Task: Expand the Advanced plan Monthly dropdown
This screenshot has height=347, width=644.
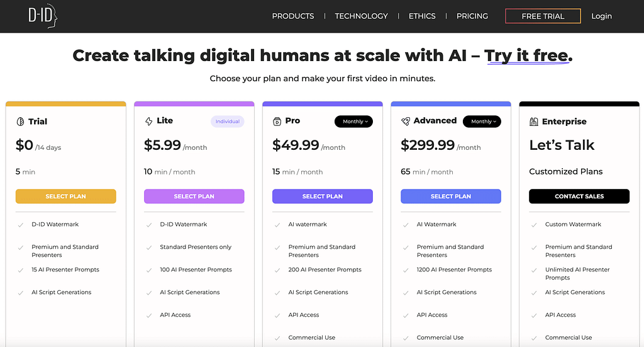Action: (x=482, y=122)
